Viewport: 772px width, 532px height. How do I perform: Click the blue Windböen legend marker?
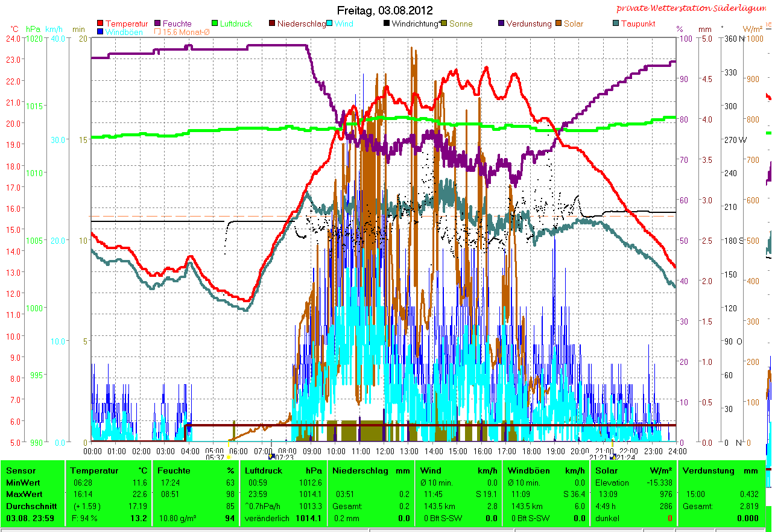[100, 32]
